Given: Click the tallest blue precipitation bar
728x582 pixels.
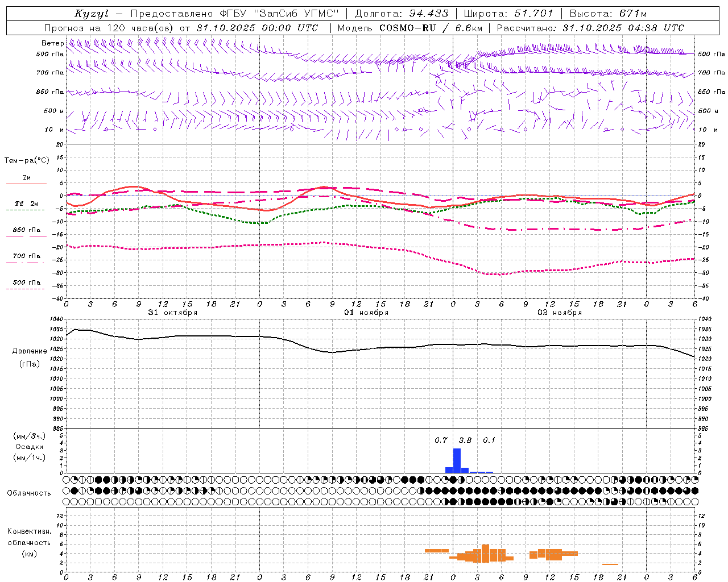Looking at the screenshot, I should (457, 460).
